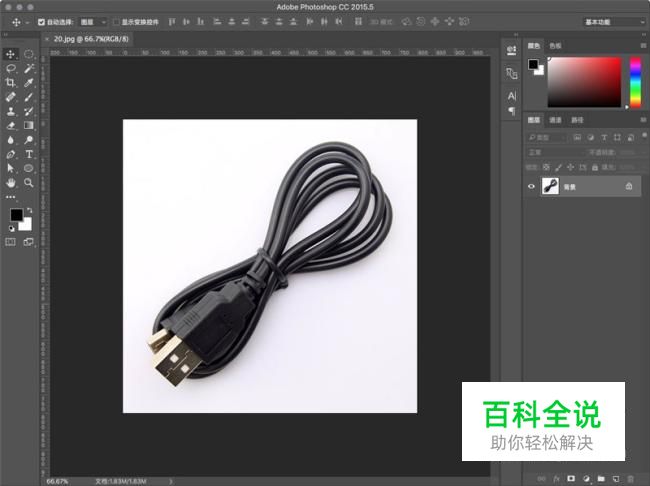The image size is (650, 486).
Task: Select the Hand tool
Action: click(x=10, y=182)
